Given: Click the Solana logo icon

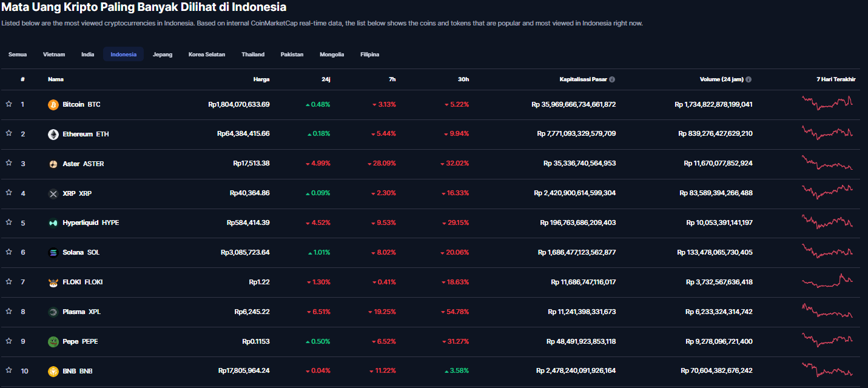Looking at the screenshot, I should tap(53, 252).
